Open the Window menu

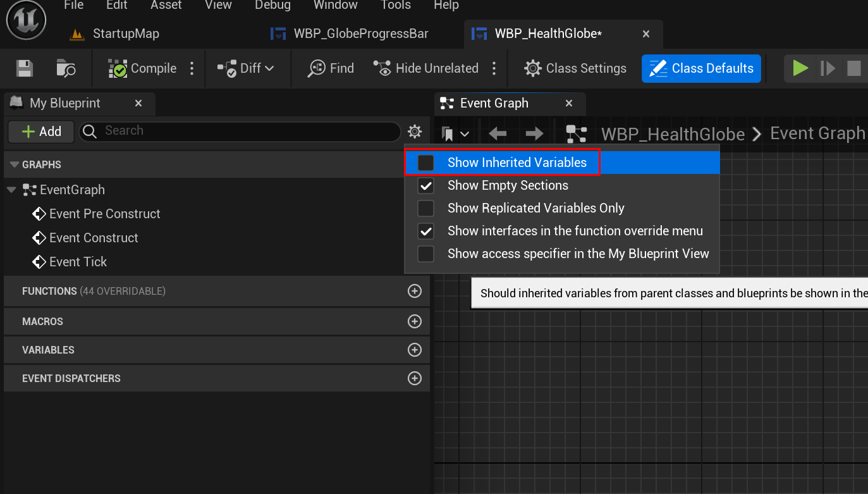[x=336, y=5]
